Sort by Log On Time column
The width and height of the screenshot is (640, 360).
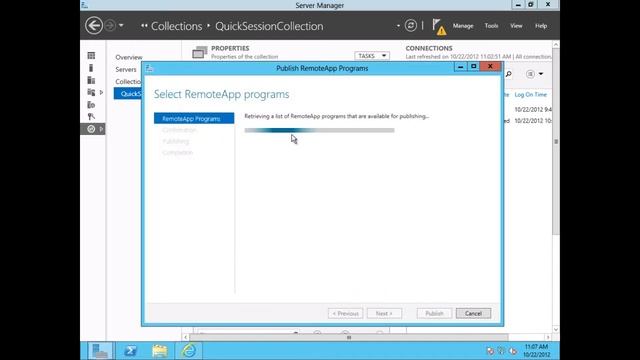[x=530, y=95]
